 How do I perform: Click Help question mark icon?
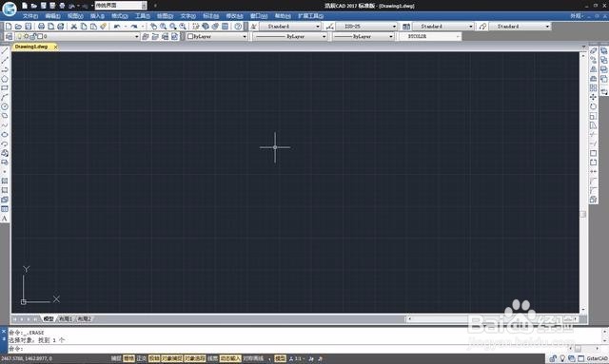click(238, 27)
